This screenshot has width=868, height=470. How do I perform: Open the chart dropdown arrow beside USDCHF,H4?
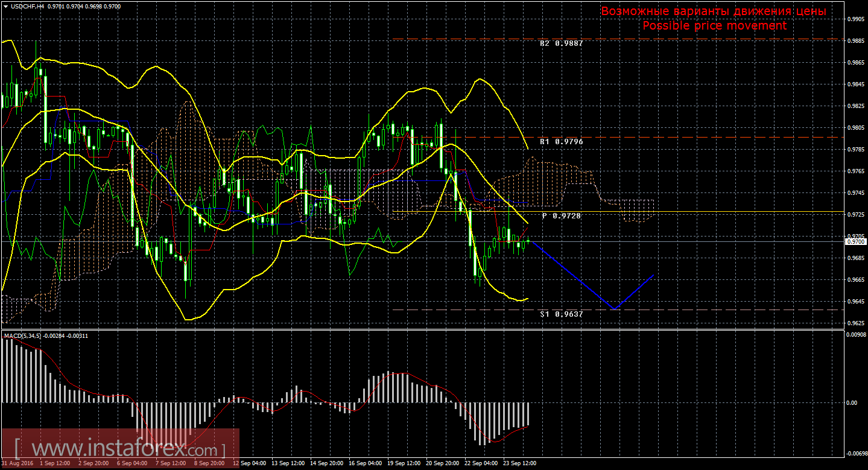click(x=5, y=5)
